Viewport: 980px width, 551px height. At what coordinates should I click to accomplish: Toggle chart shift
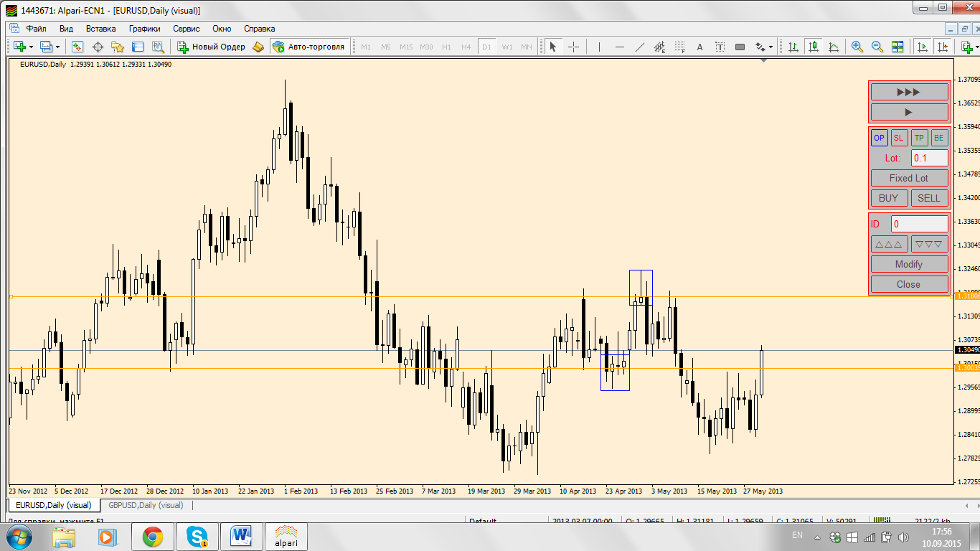point(943,47)
